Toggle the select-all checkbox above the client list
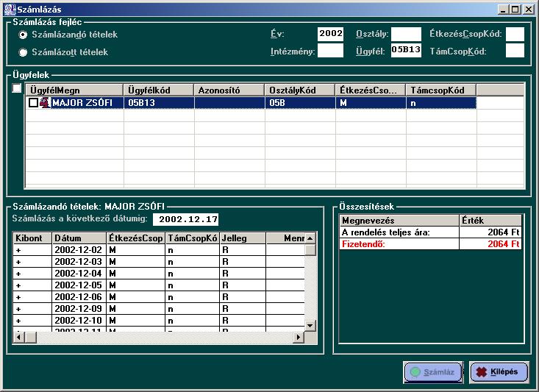539x392 pixels. pos(18,89)
